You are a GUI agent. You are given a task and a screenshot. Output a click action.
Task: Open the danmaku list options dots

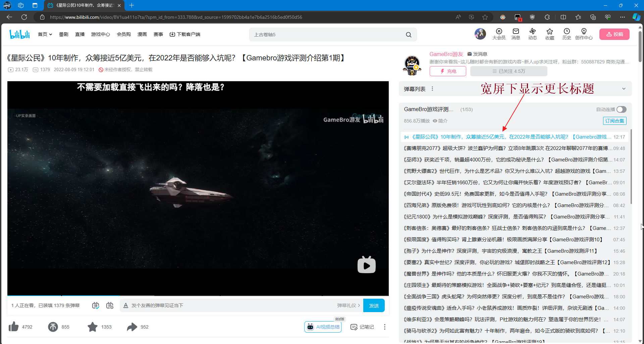click(432, 89)
